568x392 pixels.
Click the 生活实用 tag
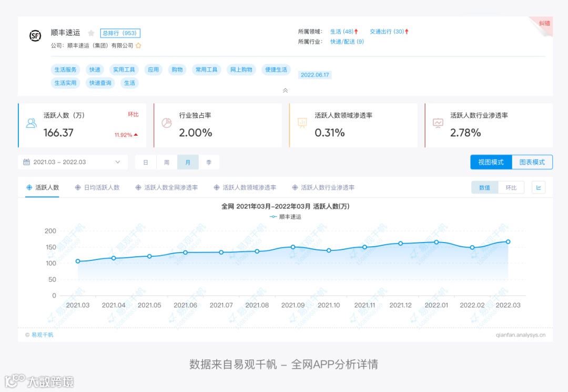coord(66,83)
